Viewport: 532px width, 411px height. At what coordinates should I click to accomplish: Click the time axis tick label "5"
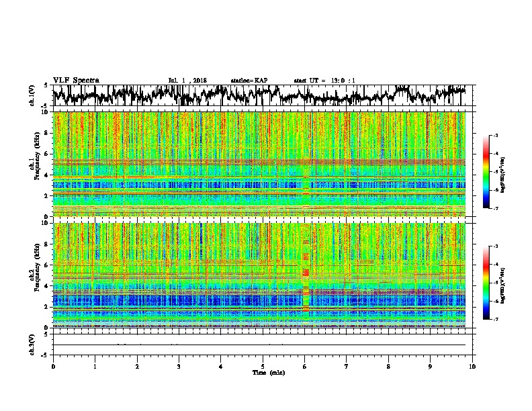pyautogui.click(x=263, y=367)
